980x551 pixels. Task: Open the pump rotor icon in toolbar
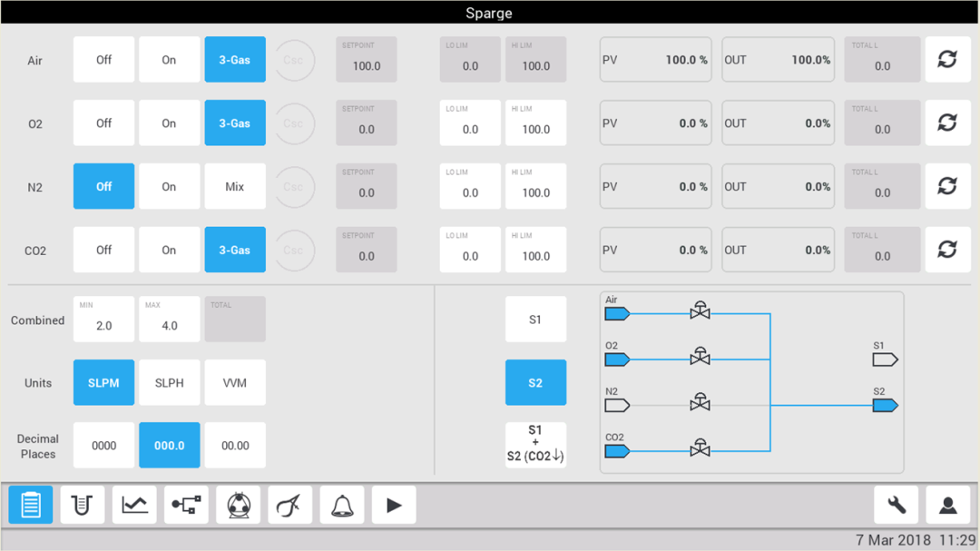[x=238, y=505]
